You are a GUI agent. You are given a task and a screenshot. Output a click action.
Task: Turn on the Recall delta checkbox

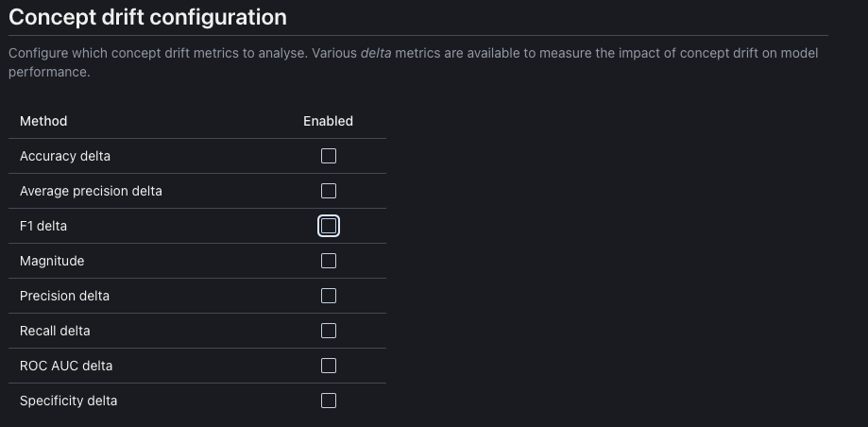329,331
